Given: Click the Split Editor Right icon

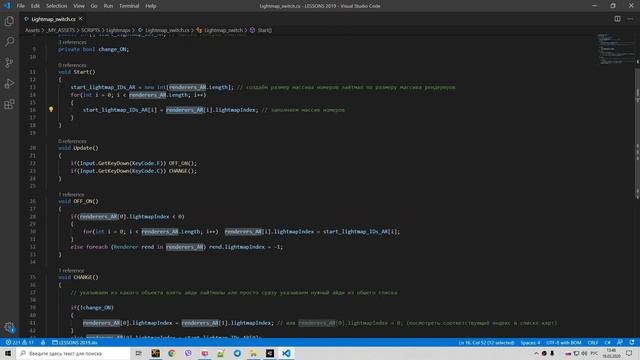Looking at the screenshot, I should pyautogui.click(x=617, y=19).
